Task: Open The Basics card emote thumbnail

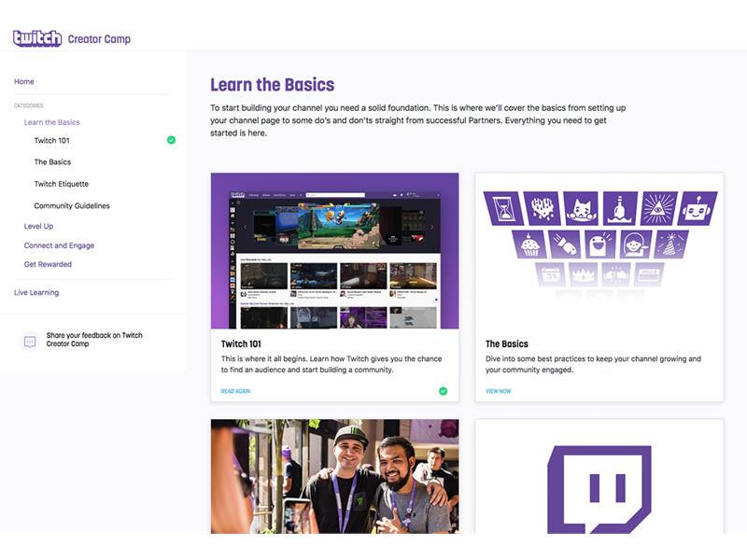Action: 599,251
